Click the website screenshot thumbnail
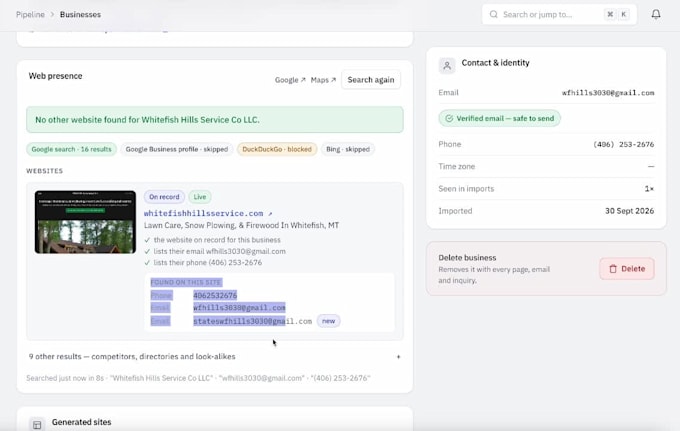 pos(85,222)
